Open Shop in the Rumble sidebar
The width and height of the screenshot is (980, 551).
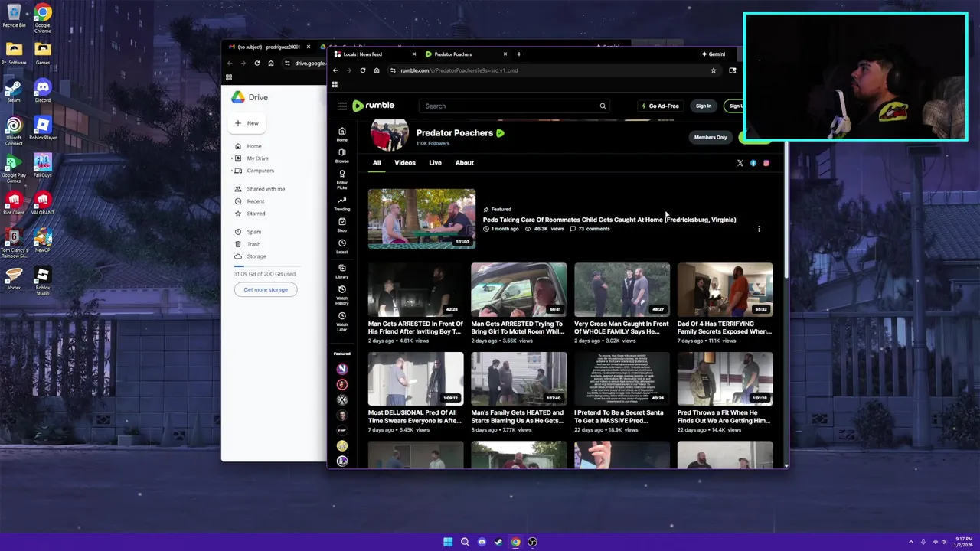click(342, 224)
